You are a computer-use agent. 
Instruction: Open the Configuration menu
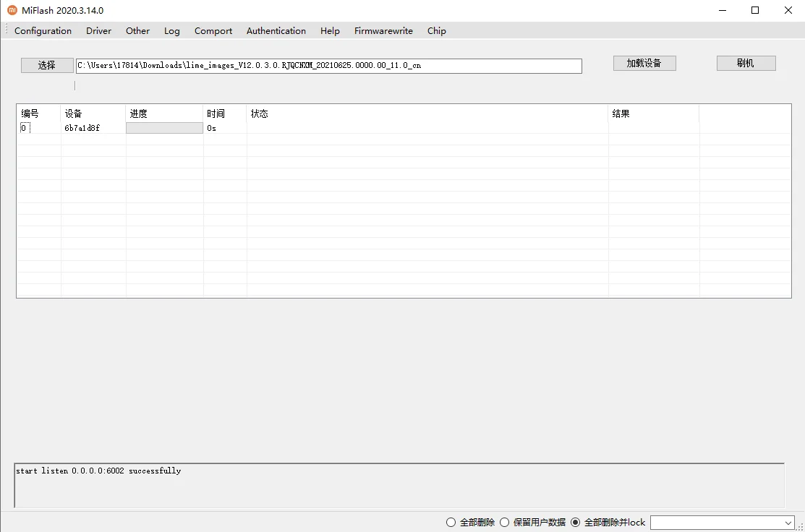point(42,30)
